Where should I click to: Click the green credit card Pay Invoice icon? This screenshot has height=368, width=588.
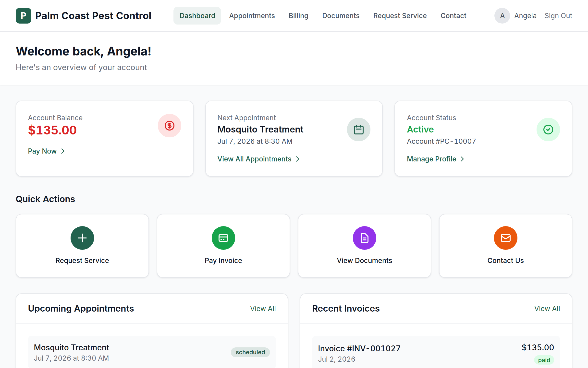point(223,238)
